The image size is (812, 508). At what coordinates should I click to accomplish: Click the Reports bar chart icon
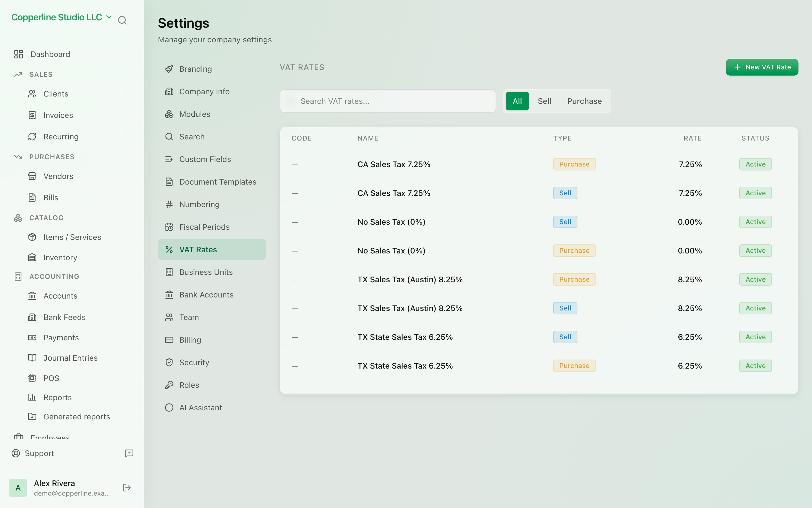(32, 397)
